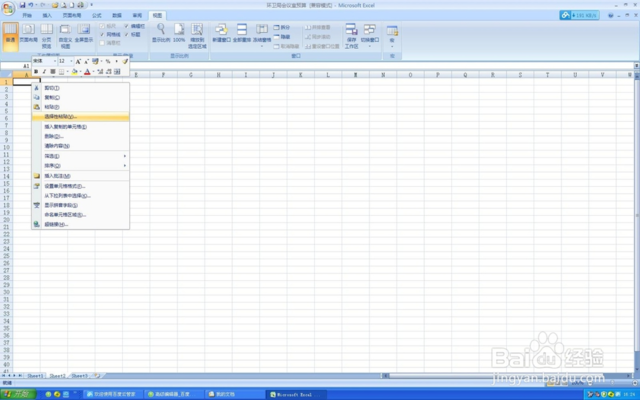The image size is (640, 400).
Task: Click the Select All corner of the grid
Action: (x=6, y=75)
